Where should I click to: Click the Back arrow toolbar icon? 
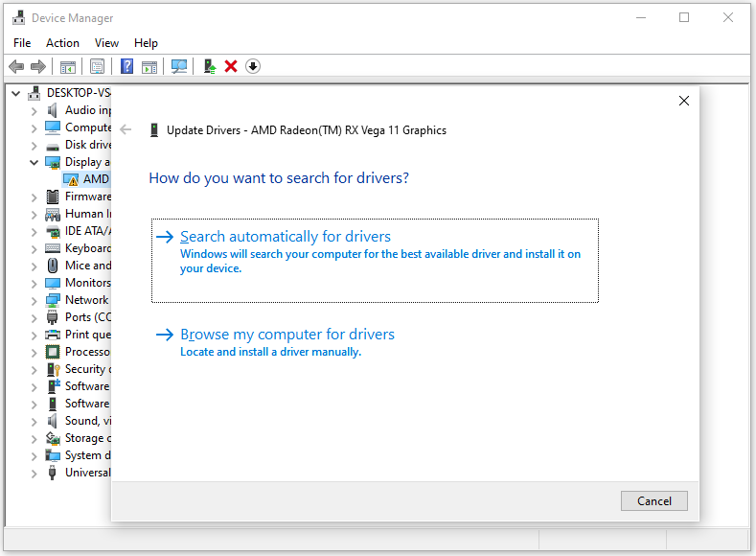[x=16, y=66]
